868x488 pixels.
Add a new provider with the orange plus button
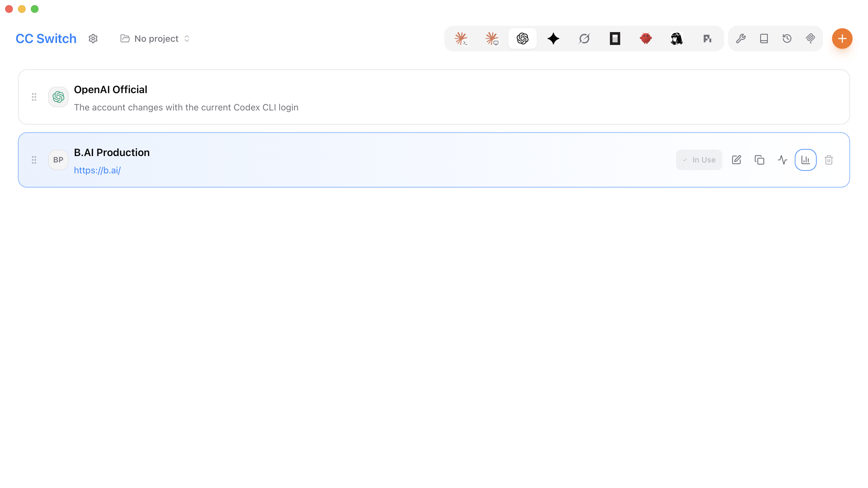click(x=842, y=39)
